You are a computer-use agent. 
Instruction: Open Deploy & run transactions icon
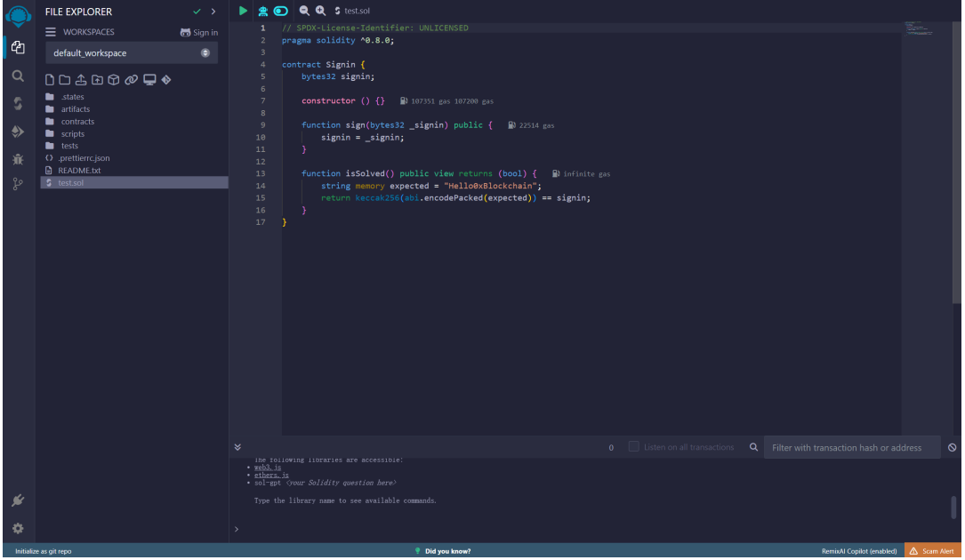click(x=18, y=131)
